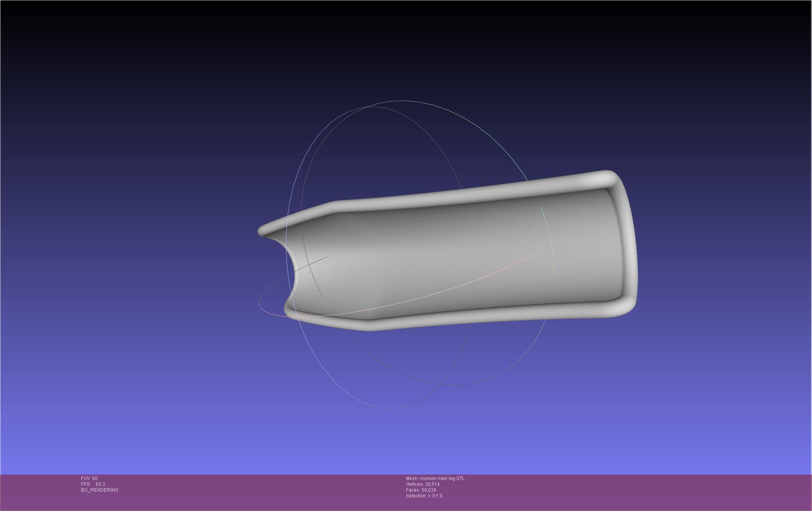Screen dimensions: 812x511
Task: Click the pointed left tip of the model
Action: click(x=261, y=231)
